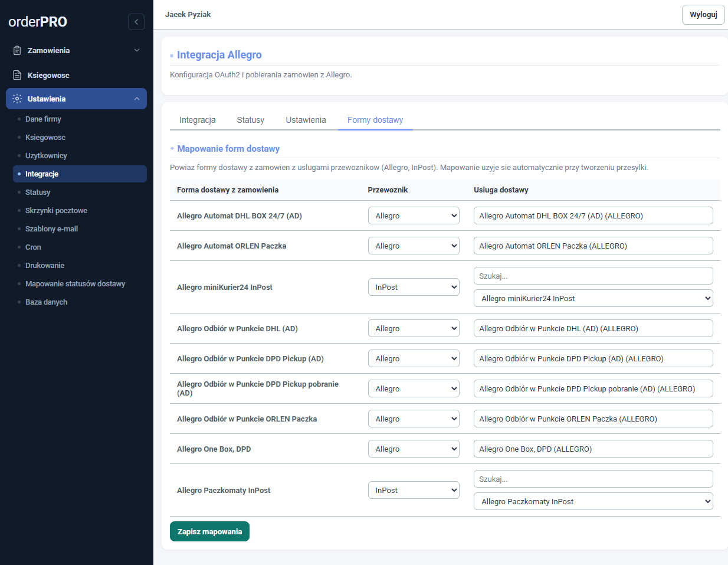Click the Zamowienia clipboard icon
The image size is (728, 565).
pos(17,51)
